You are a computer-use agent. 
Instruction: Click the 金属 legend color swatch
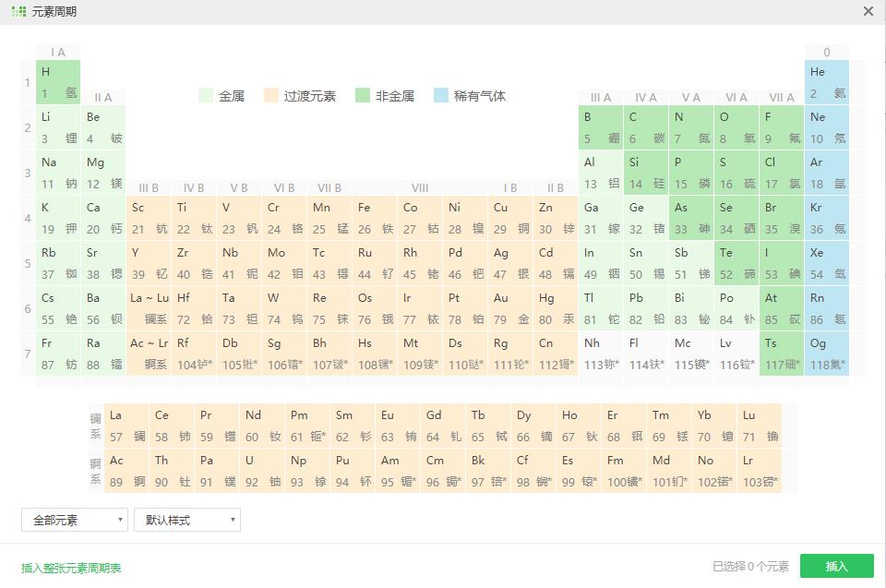(206, 96)
